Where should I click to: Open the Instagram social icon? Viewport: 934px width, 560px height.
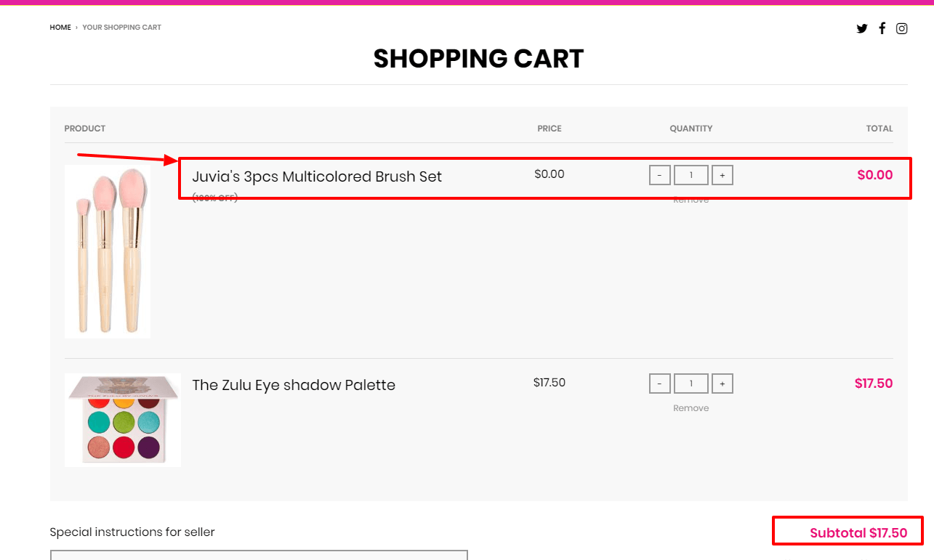pyautogui.click(x=902, y=28)
